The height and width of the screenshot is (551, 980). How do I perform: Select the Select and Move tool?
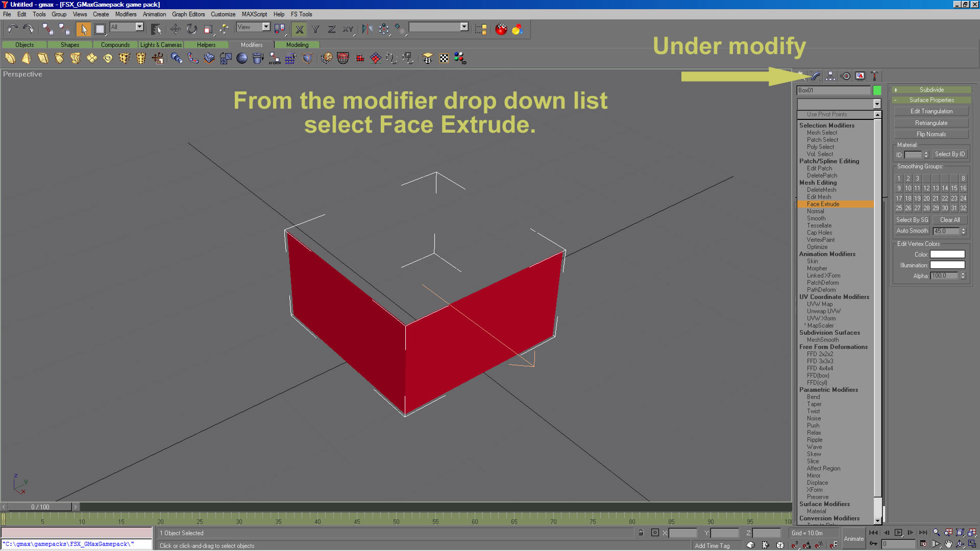click(x=175, y=29)
